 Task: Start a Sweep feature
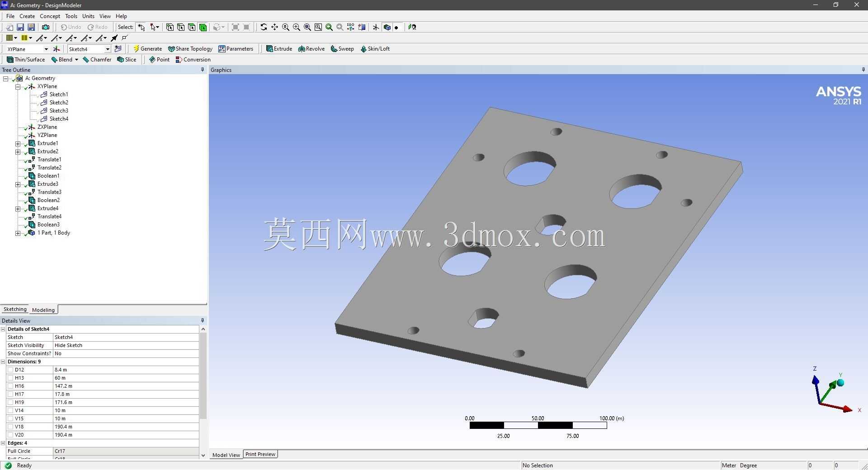point(342,49)
